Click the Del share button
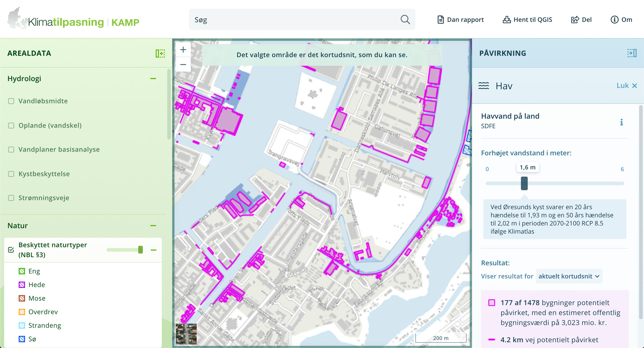644x348 pixels. point(581,20)
